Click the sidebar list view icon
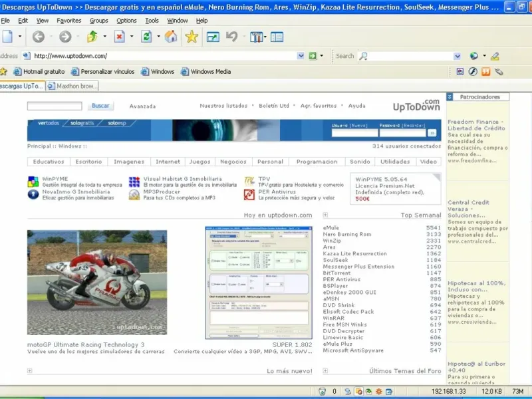 coord(277,37)
